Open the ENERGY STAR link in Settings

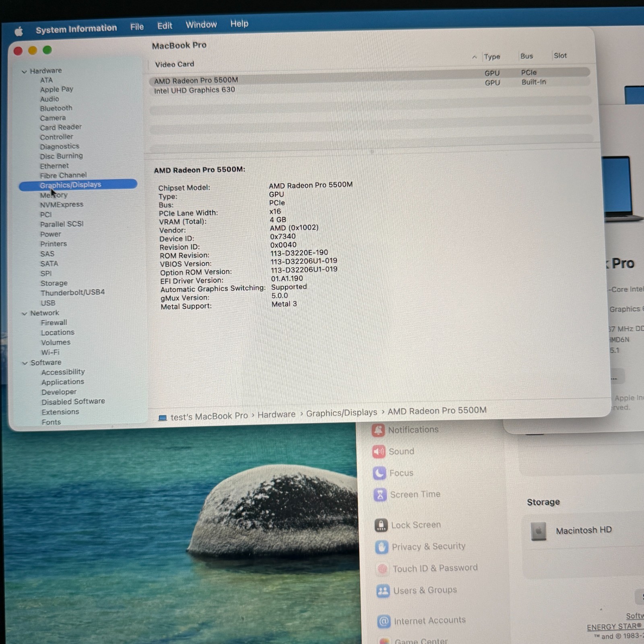[614, 627]
